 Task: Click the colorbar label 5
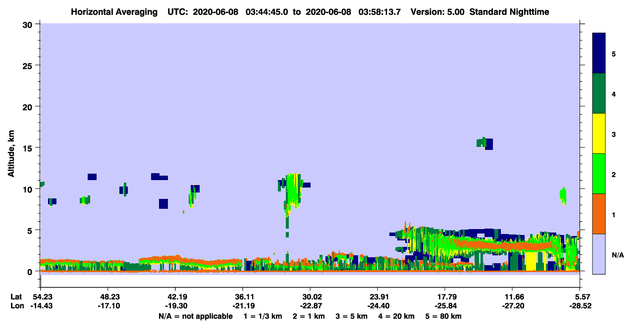614,54
